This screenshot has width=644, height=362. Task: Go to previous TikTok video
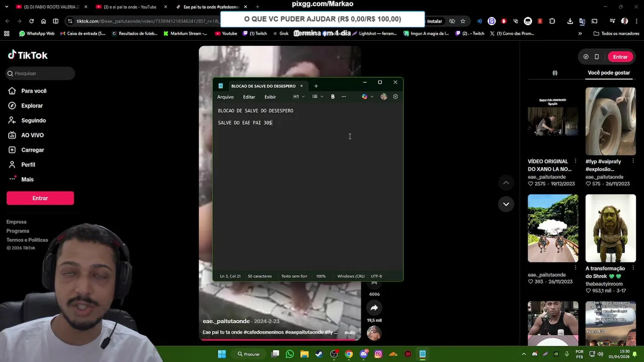[506, 183]
